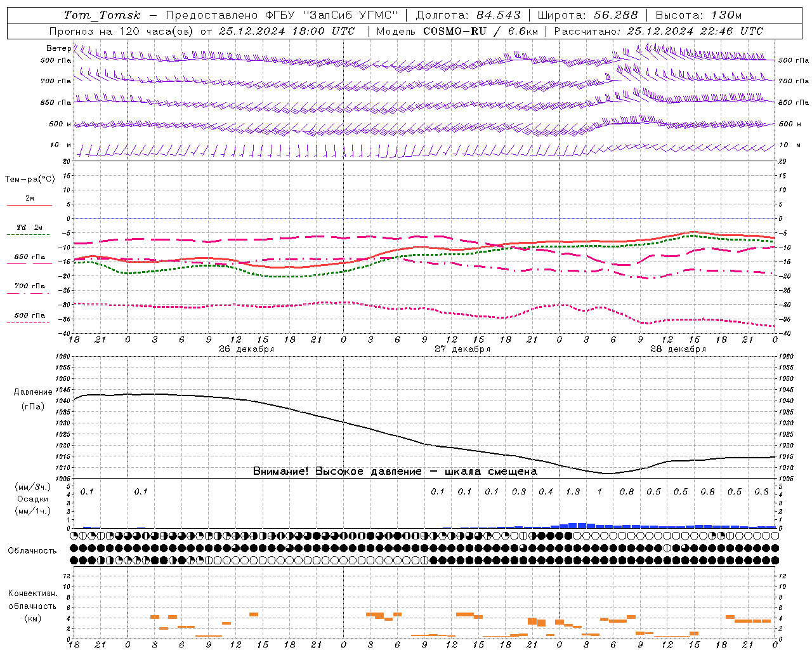Click the latitude value Широта: 56.288
The image size is (812, 650).
pyautogui.click(x=587, y=15)
